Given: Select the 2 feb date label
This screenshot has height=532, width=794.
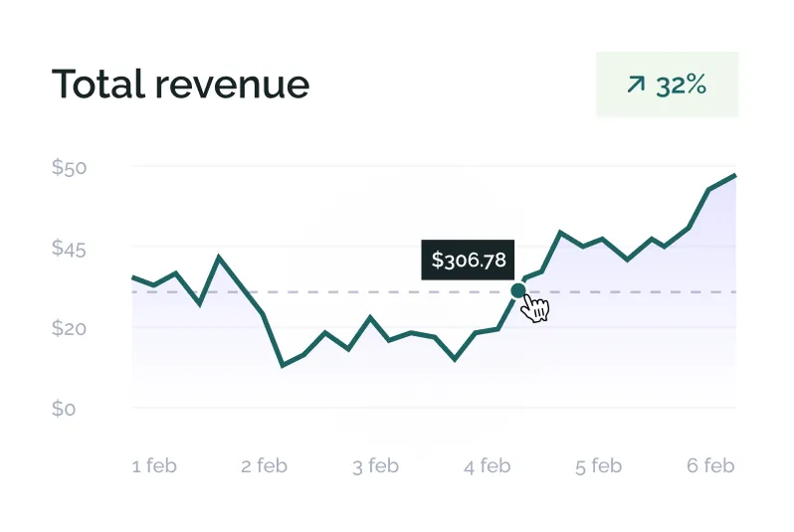Looking at the screenshot, I should pos(264,465).
